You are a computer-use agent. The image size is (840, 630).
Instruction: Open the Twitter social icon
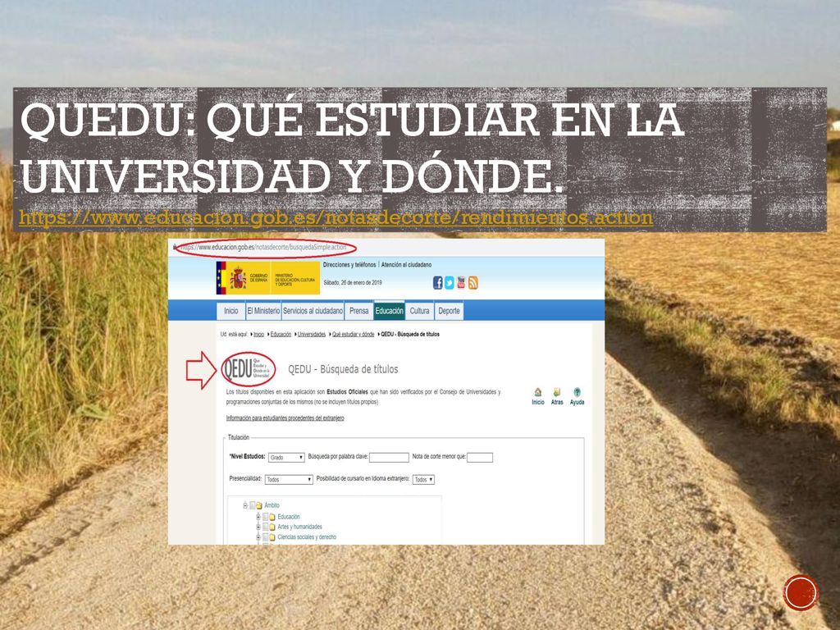(x=449, y=283)
